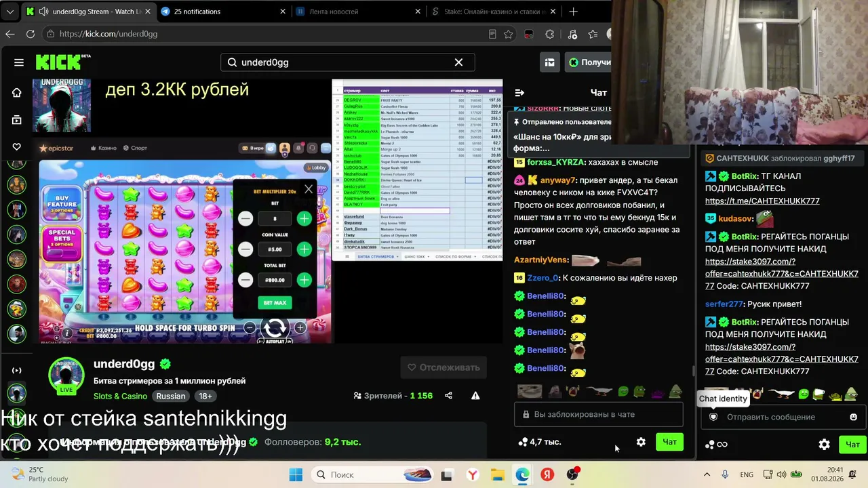Open chat settings gear beside 4,7 тыс.
868x488 pixels.
[641, 442]
